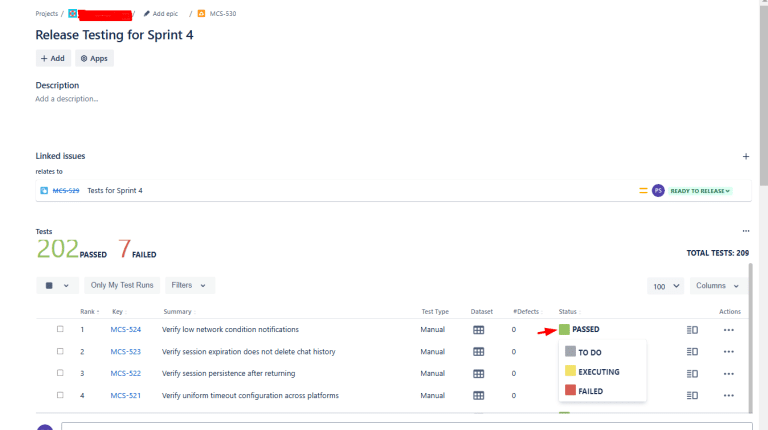Screen dimensions: 768x430
Task: Open the Apps button
Action: tap(94, 58)
